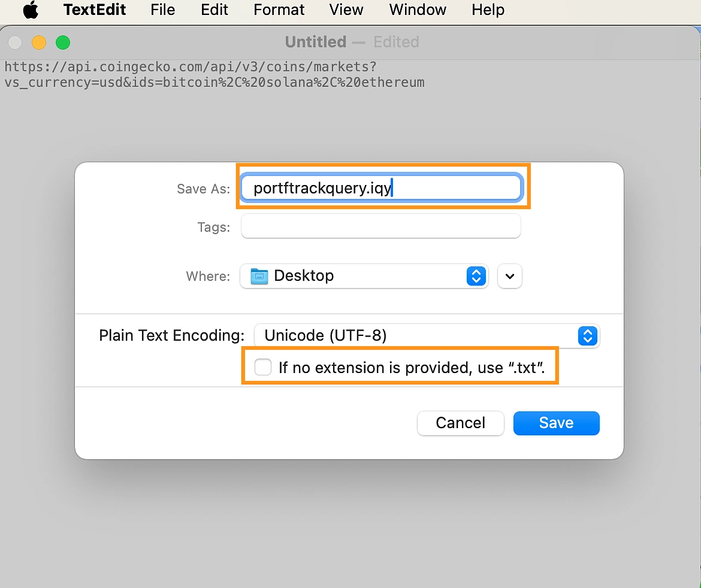701x588 pixels.
Task: Click the yellow minimize window button
Action: coord(39,43)
